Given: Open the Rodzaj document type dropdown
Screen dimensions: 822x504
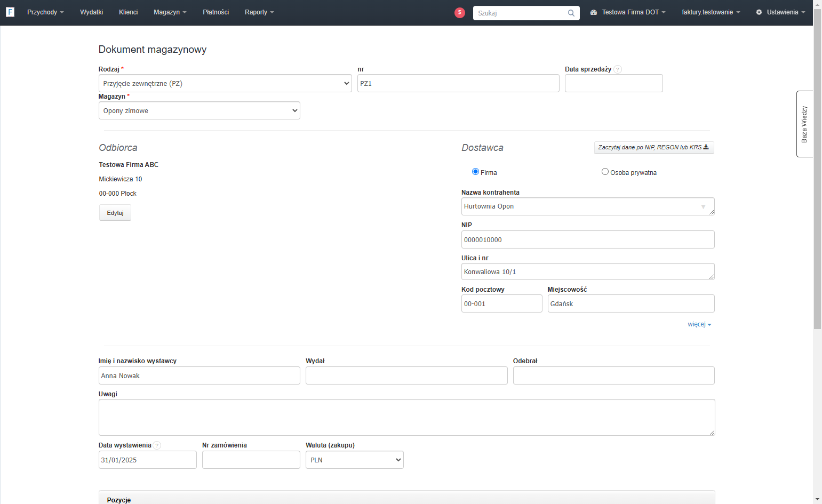Looking at the screenshot, I should click(x=225, y=83).
